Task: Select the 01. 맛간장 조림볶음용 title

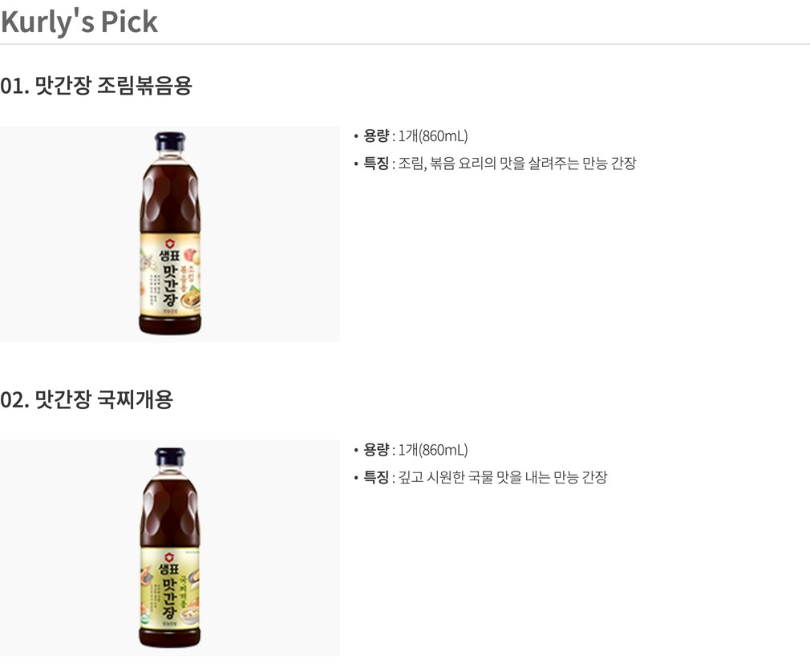Action: tap(96, 85)
